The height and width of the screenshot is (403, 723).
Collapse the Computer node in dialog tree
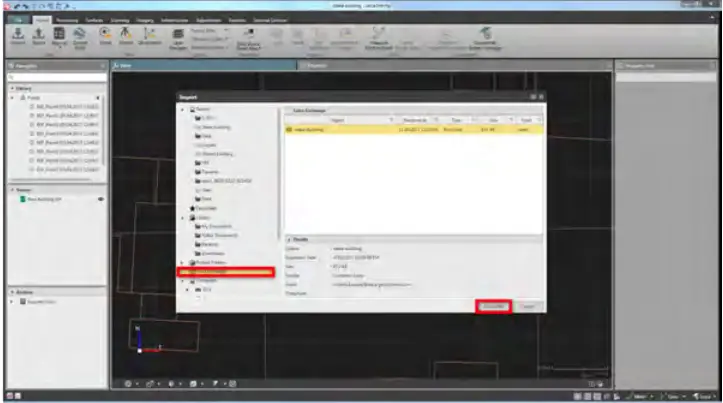tap(183, 280)
